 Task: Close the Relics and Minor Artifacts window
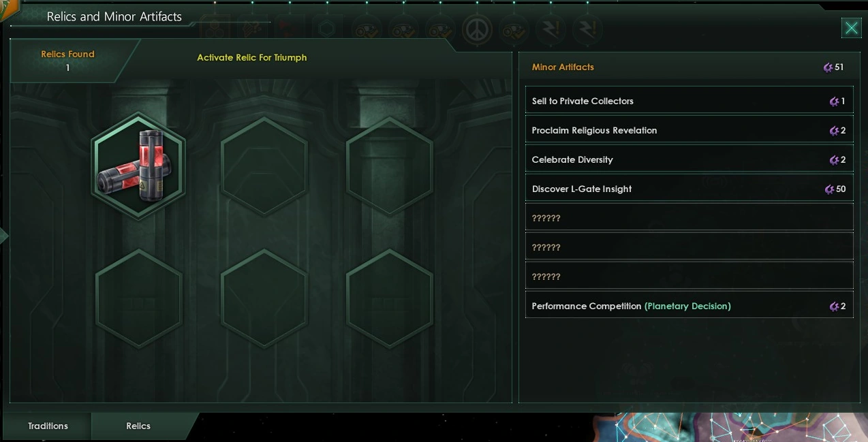[x=851, y=28]
